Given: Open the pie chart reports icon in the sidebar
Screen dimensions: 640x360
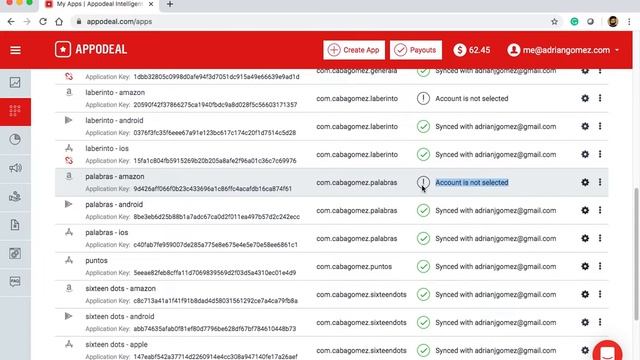Looking at the screenshot, I should [15, 140].
